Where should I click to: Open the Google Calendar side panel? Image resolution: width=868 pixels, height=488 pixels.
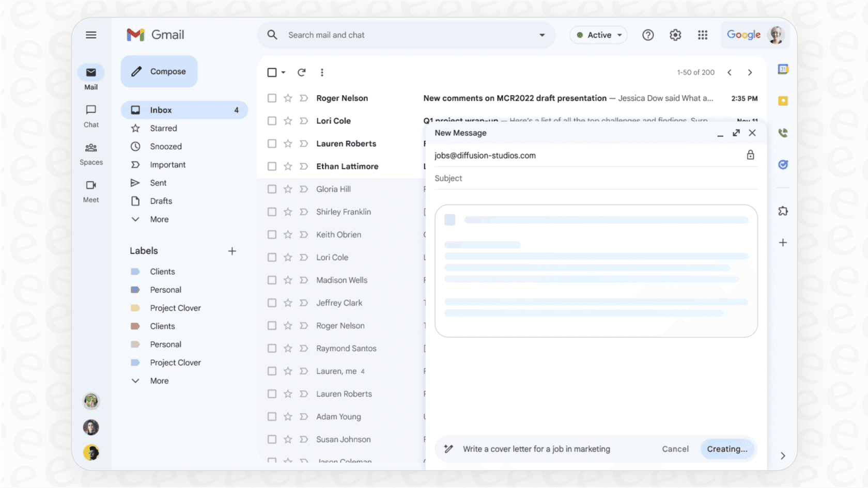[x=783, y=69]
